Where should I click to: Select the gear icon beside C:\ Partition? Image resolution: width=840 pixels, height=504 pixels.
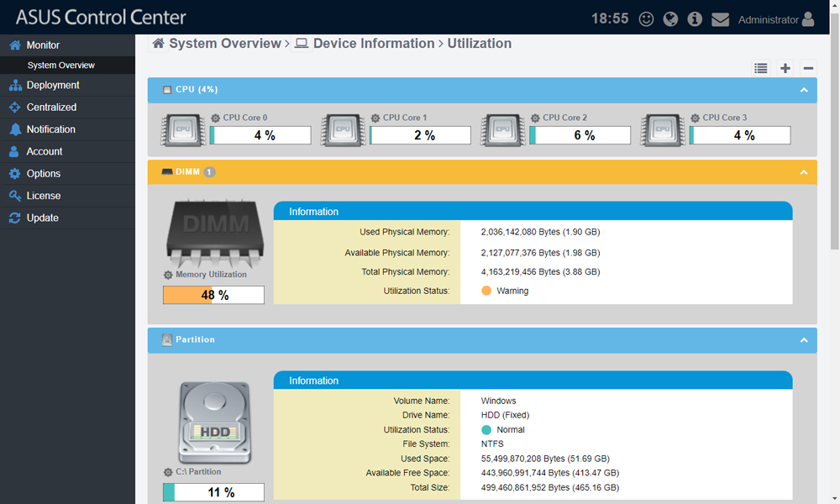click(171, 472)
